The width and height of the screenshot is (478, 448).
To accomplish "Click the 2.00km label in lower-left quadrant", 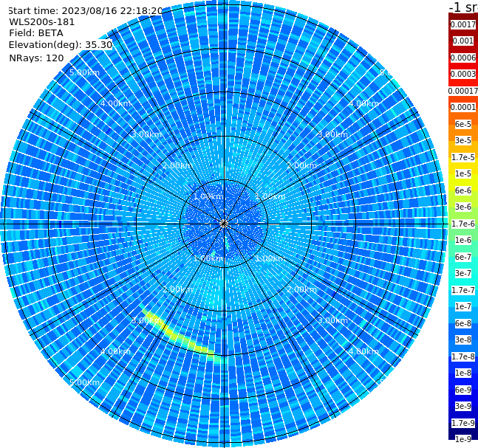I will tap(177, 289).
